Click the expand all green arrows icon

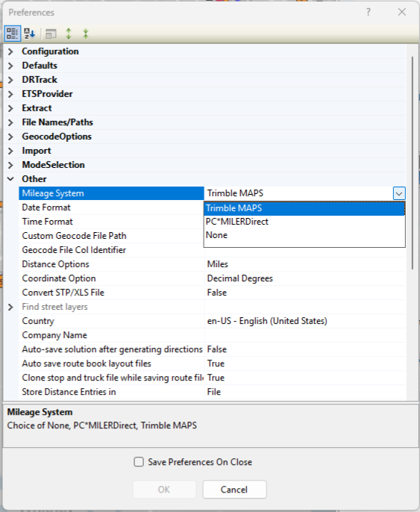pos(69,34)
